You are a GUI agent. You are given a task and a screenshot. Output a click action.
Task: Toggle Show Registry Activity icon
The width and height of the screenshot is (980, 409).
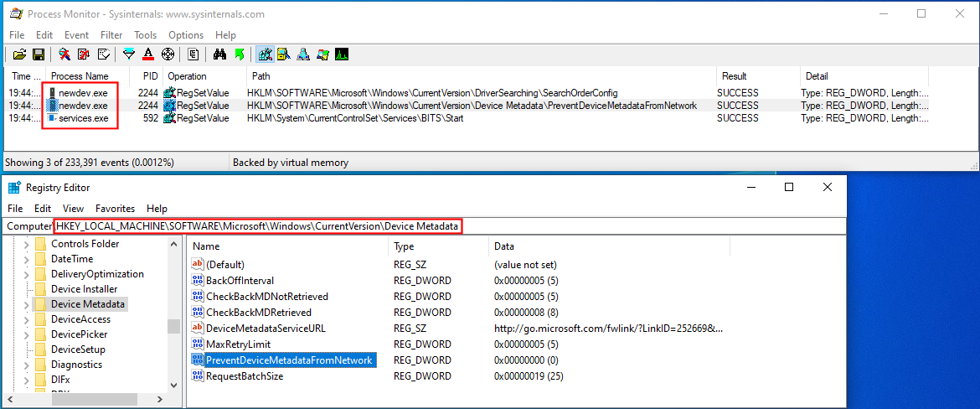click(x=265, y=54)
